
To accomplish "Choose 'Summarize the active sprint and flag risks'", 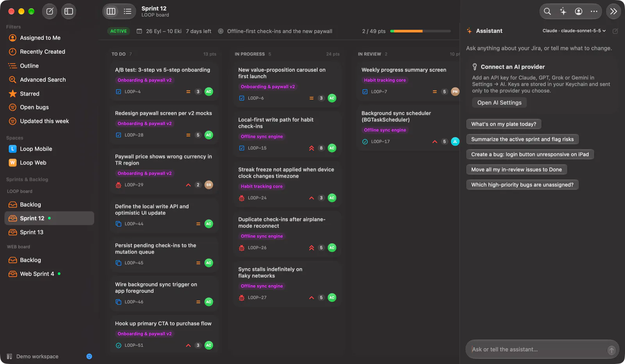I will 522,139.
